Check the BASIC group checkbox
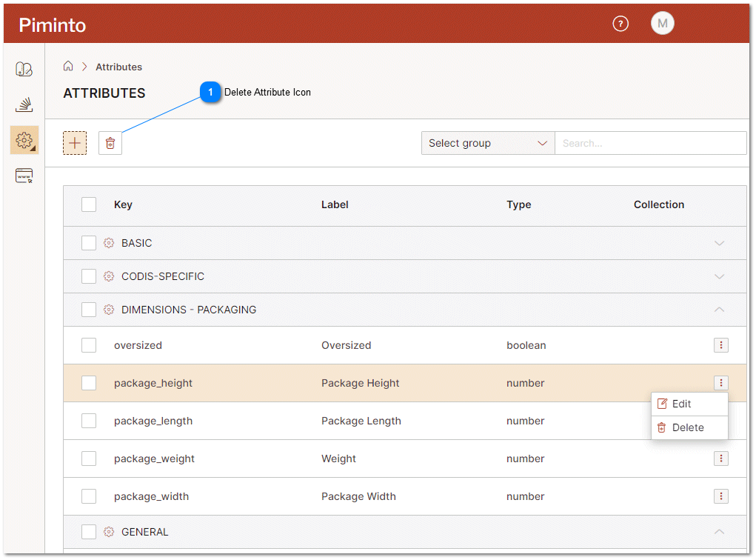The width and height of the screenshot is (756, 560). click(89, 243)
